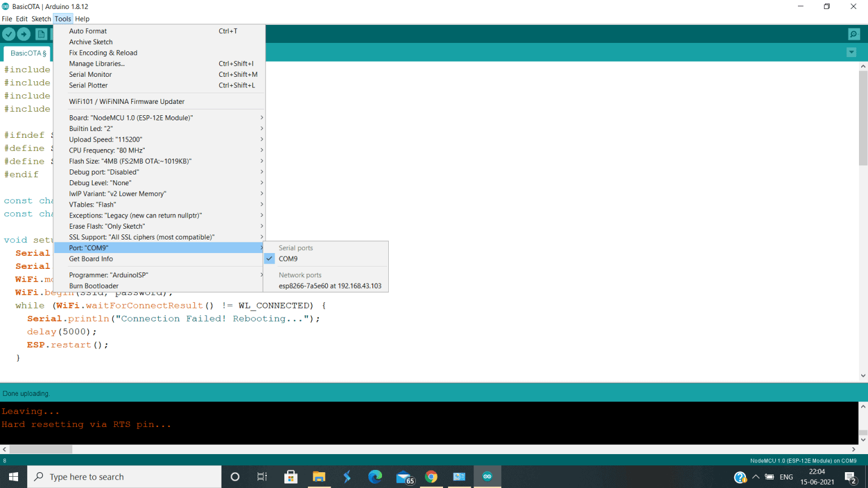Image resolution: width=868 pixels, height=488 pixels.
Task: Click the Done uploading status text
Action: point(26,394)
